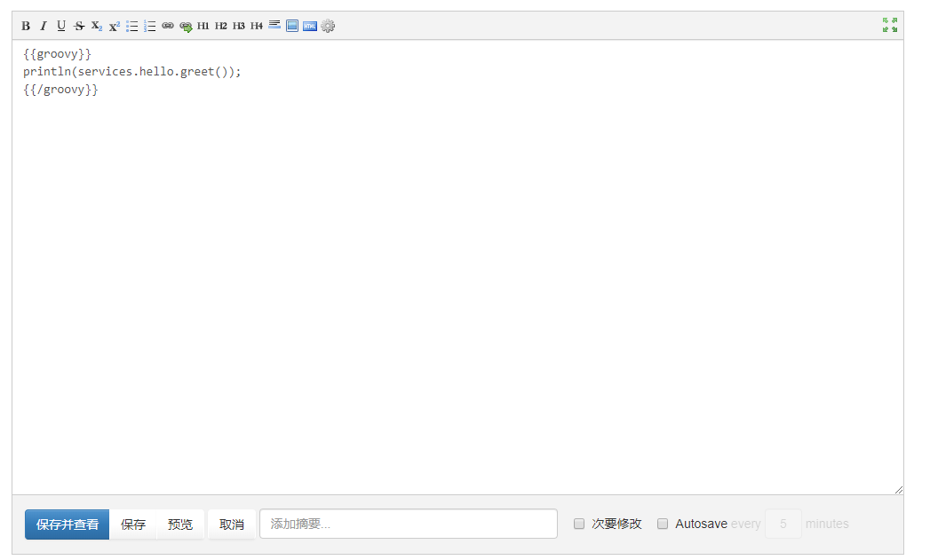Open the gear macro icon in toolbar
This screenshot has width=930, height=560.
[328, 26]
